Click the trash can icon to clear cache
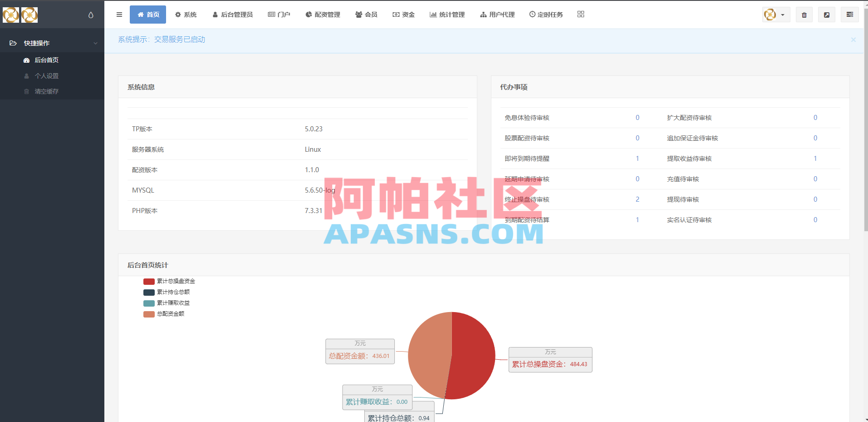Screen dimensions: 868x422 (804, 14)
